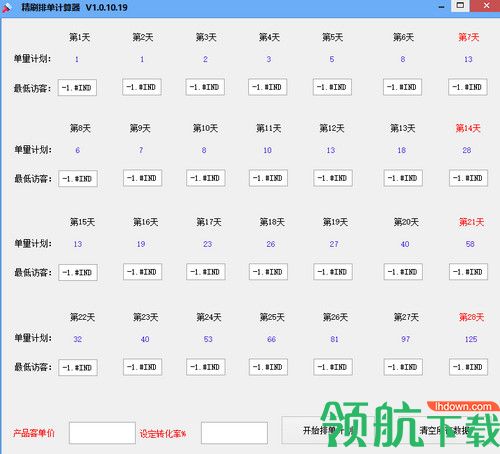
Task: Click the Day 19 minimum visitors field
Action: coord(333,272)
